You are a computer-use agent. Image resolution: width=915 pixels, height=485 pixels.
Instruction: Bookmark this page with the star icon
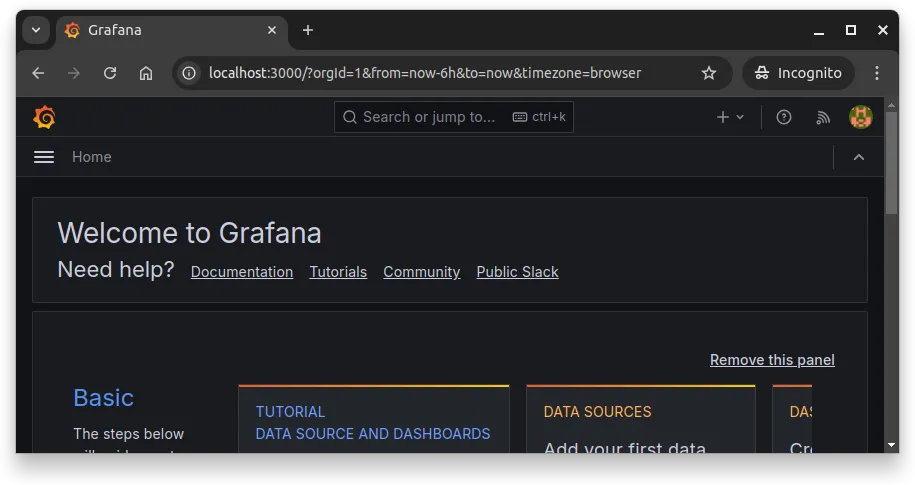click(709, 73)
